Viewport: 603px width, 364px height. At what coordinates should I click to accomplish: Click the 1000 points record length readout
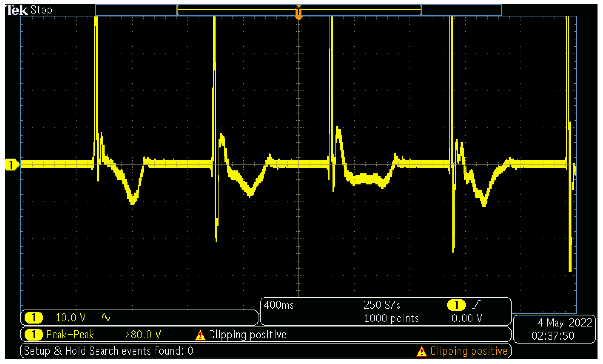[391, 318]
